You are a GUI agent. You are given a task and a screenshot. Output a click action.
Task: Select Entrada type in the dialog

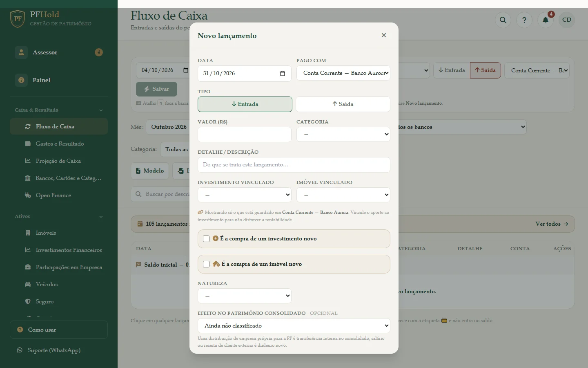pyautogui.click(x=245, y=104)
